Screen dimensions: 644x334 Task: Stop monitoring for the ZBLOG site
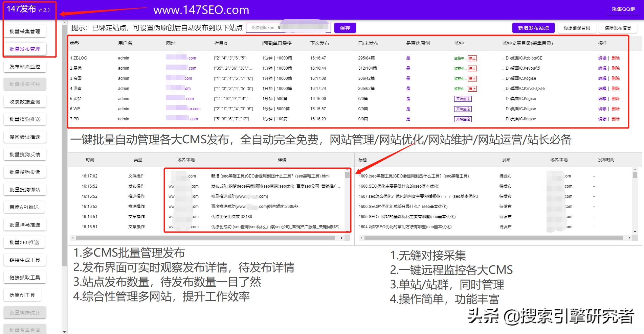click(x=472, y=58)
